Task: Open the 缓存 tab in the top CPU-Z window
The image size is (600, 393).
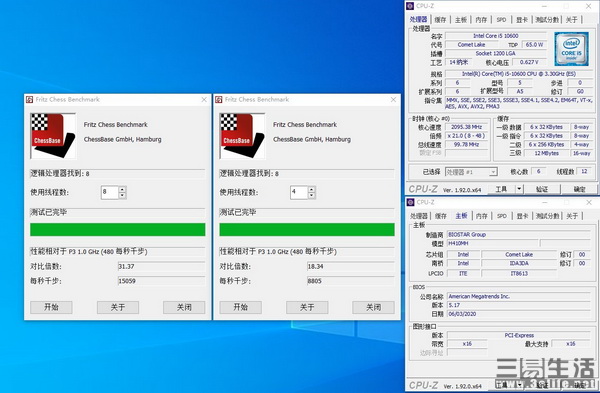Action: [x=440, y=20]
